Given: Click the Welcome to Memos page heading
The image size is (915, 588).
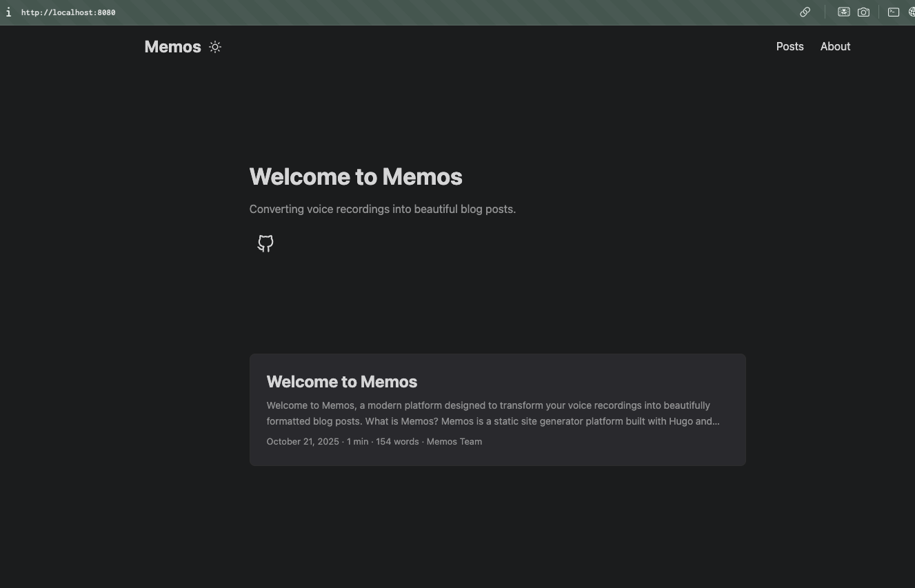Looking at the screenshot, I should [356, 176].
